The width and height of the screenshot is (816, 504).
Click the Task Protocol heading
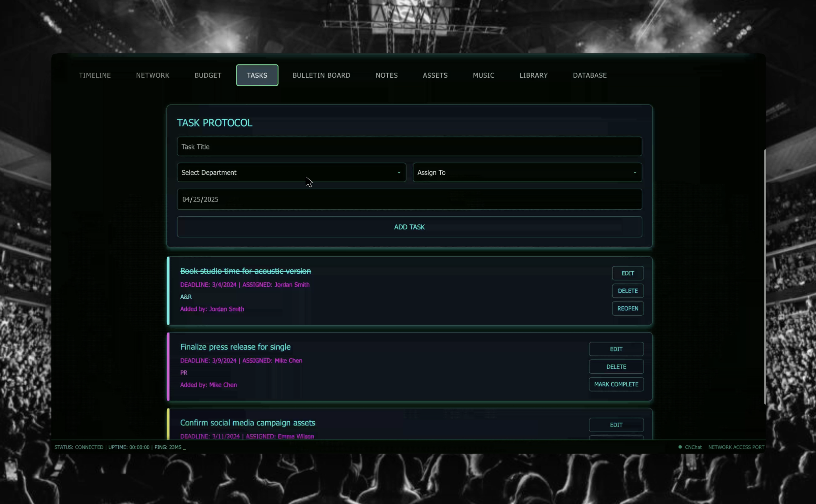pos(215,123)
